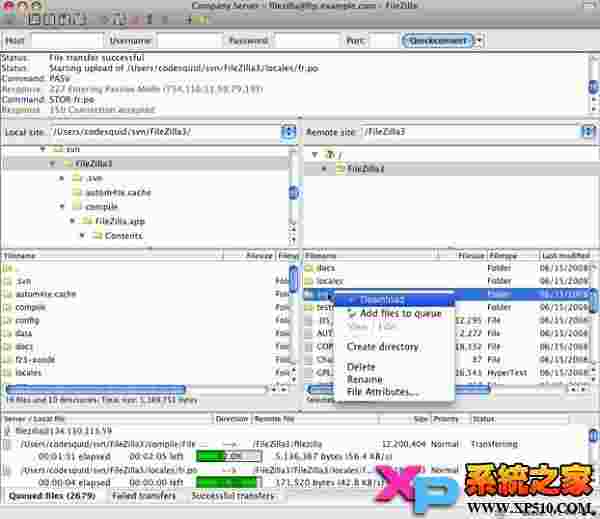
Task: Collapse the remote root directory node
Action: click(x=314, y=155)
